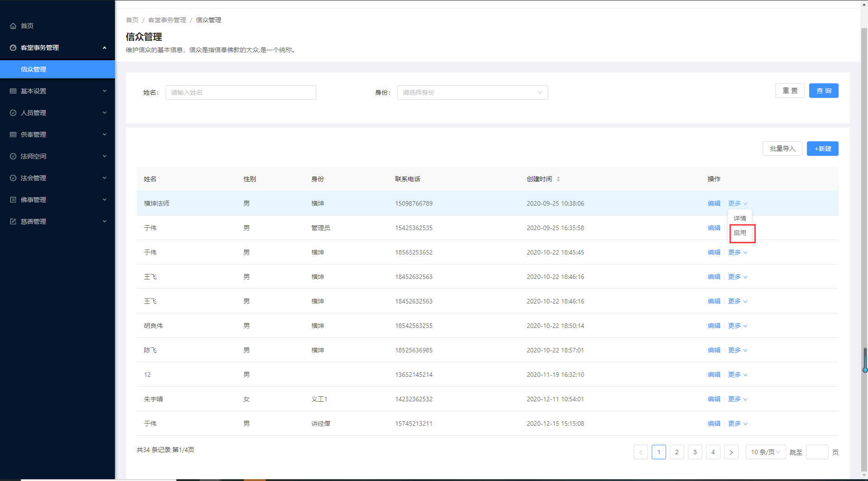This screenshot has height=481, width=868.
Task: Click phone number 15098766789 cell
Action: [x=414, y=203]
